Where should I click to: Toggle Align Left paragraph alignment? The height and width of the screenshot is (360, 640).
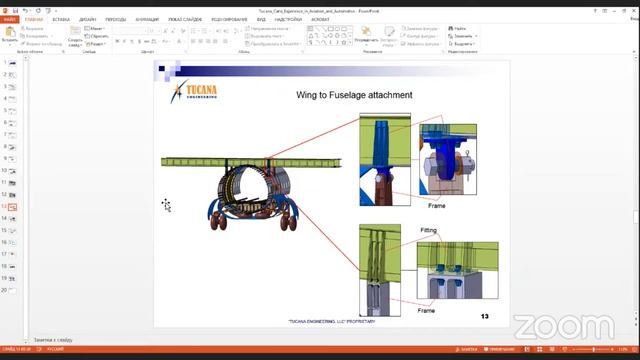coord(193,41)
